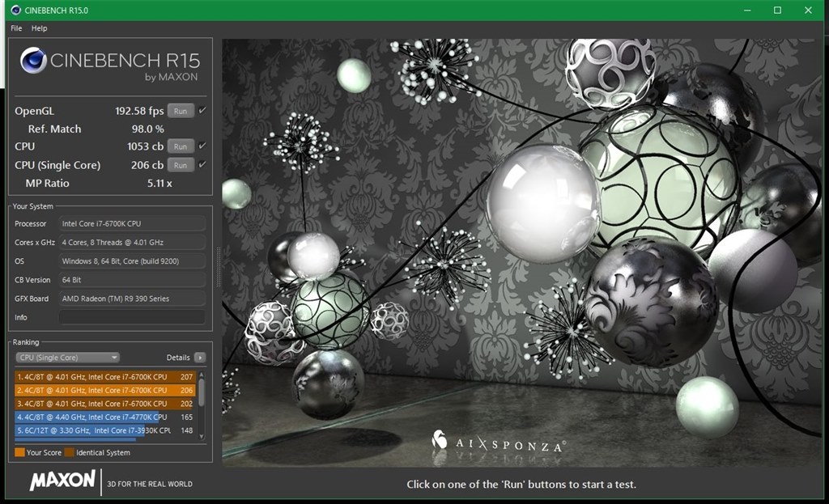
Task: Maximize the Cinebench window
Action: tap(777, 10)
